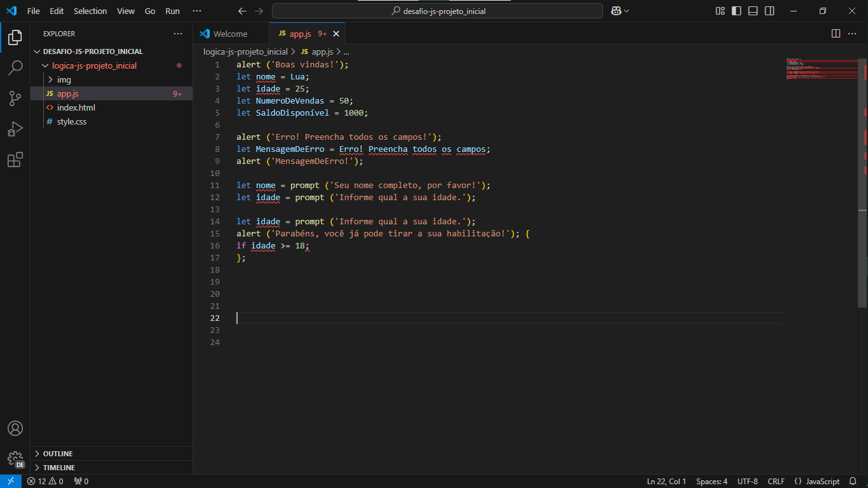Open errors and warnings count in status bar

45,481
